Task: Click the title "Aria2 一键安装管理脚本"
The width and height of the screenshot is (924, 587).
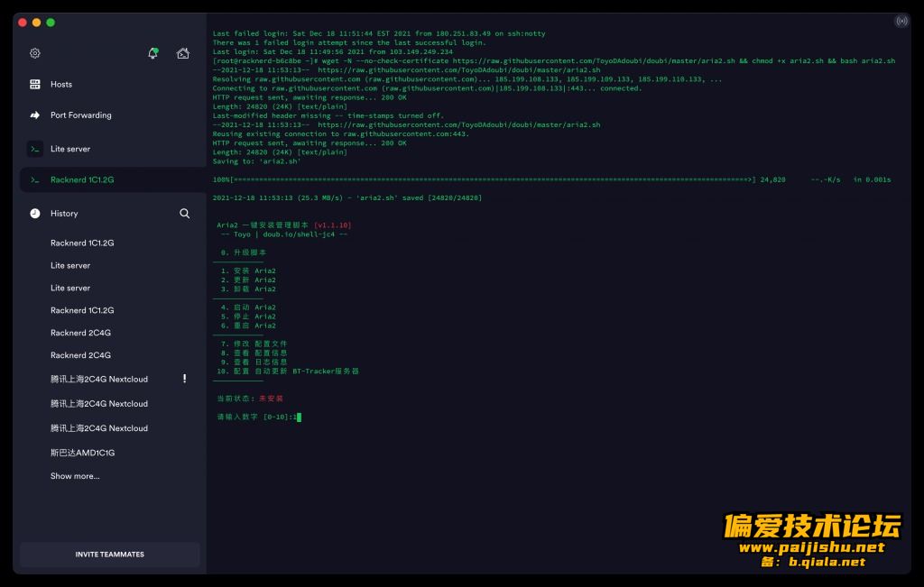Action: (263, 225)
